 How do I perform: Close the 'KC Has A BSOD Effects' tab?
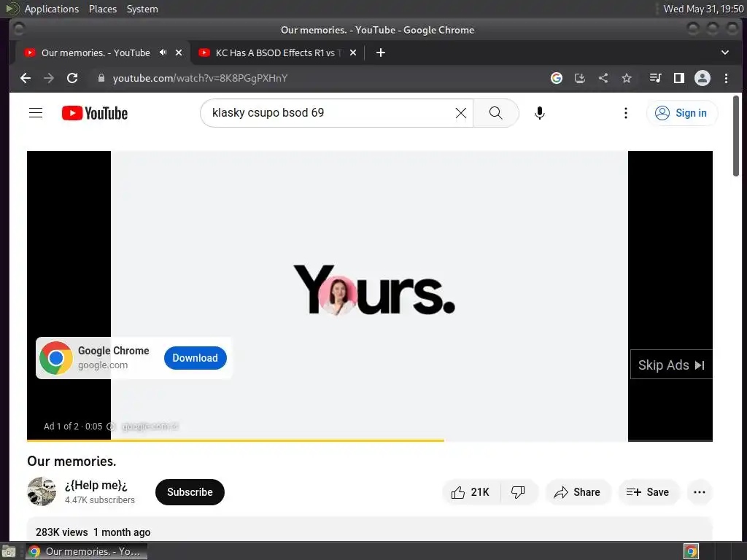[x=353, y=52]
